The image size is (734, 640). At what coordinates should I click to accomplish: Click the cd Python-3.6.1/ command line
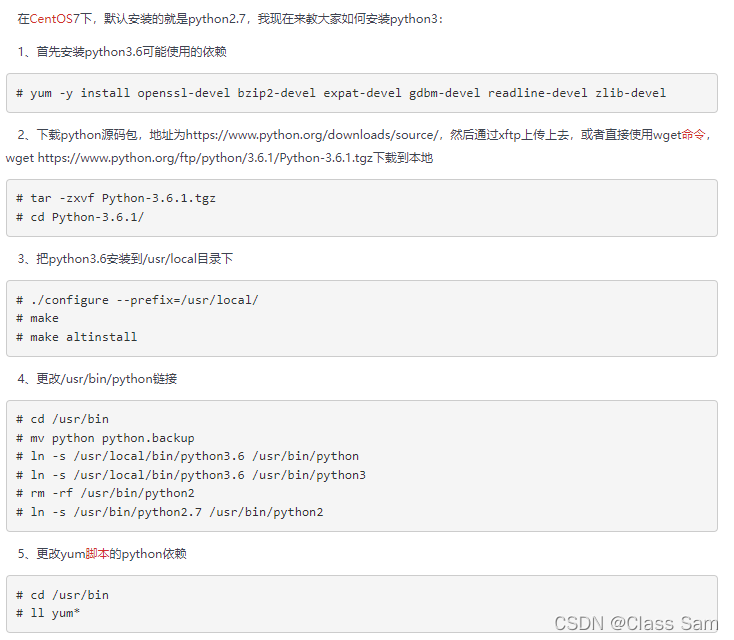pyautogui.click(x=80, y=217)
